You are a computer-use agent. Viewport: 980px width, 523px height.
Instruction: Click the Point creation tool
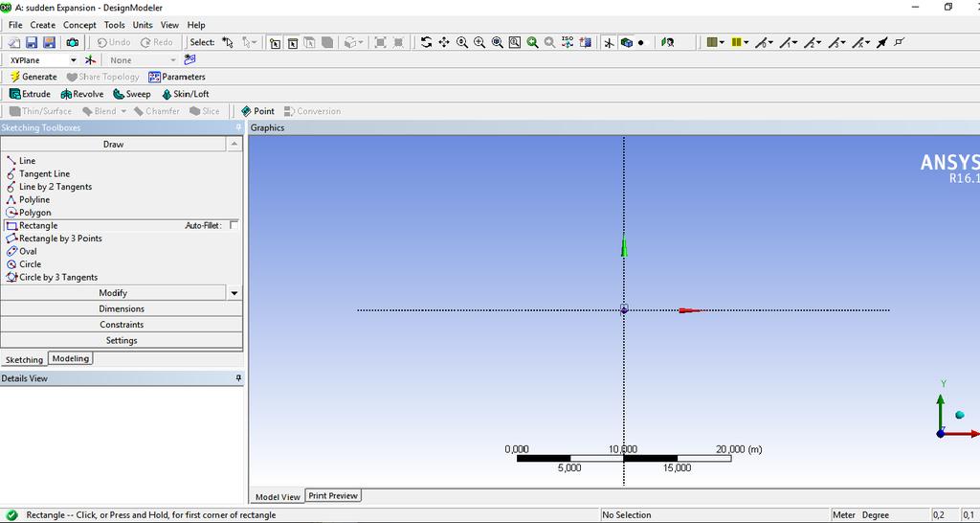(257, 111)
